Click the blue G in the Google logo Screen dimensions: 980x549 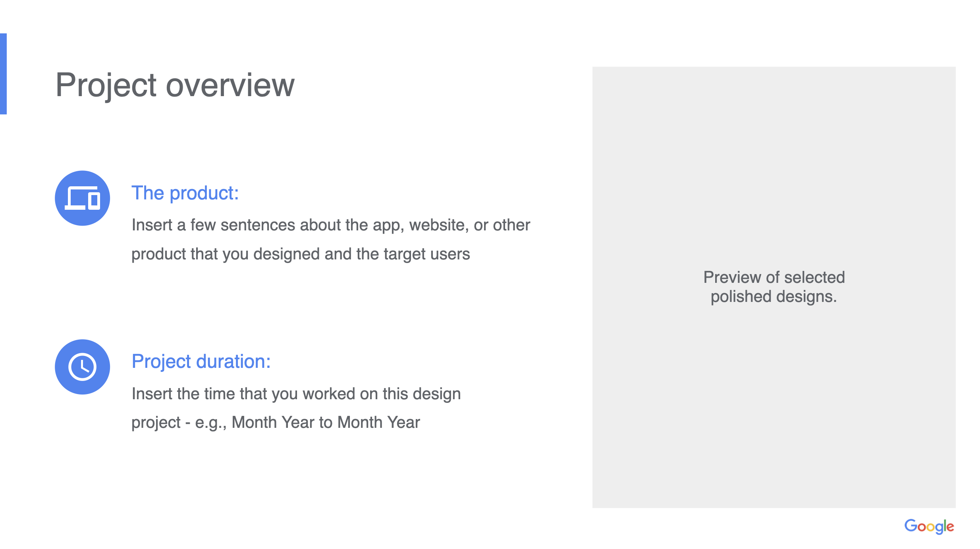[x=910, y=526]
